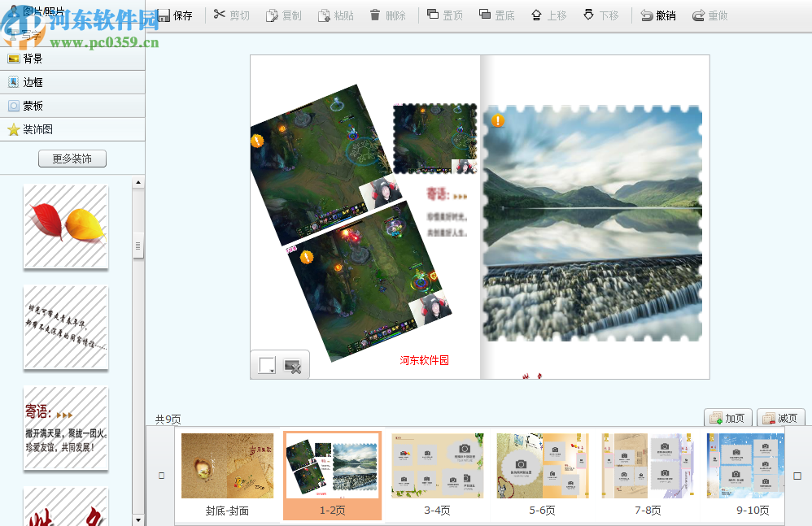The height and width of the screenshot is (526, 812).
Task: Click the remove image icon with X
Action: pos(293,366)
